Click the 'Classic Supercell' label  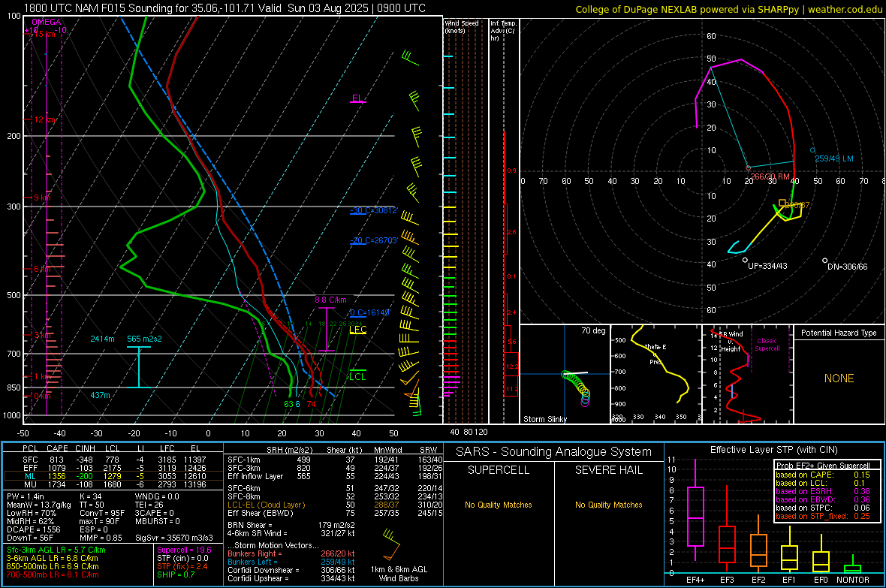pos(767,345)
